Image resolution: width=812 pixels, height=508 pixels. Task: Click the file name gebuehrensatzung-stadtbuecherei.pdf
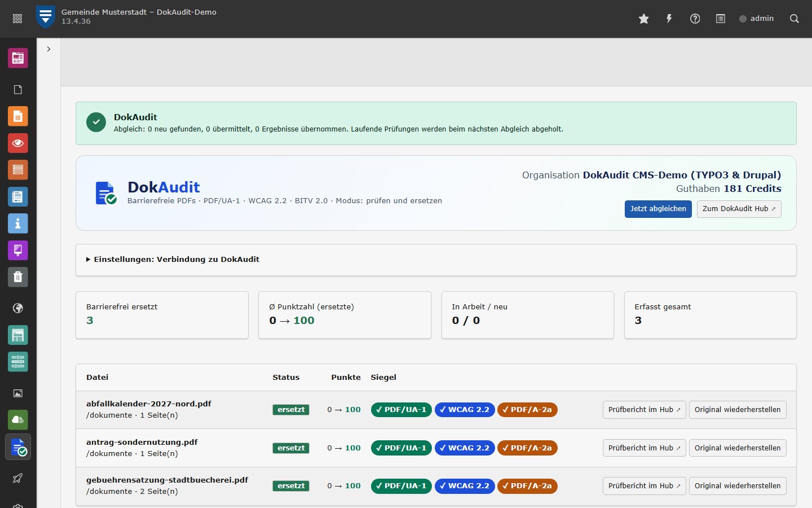167,480
